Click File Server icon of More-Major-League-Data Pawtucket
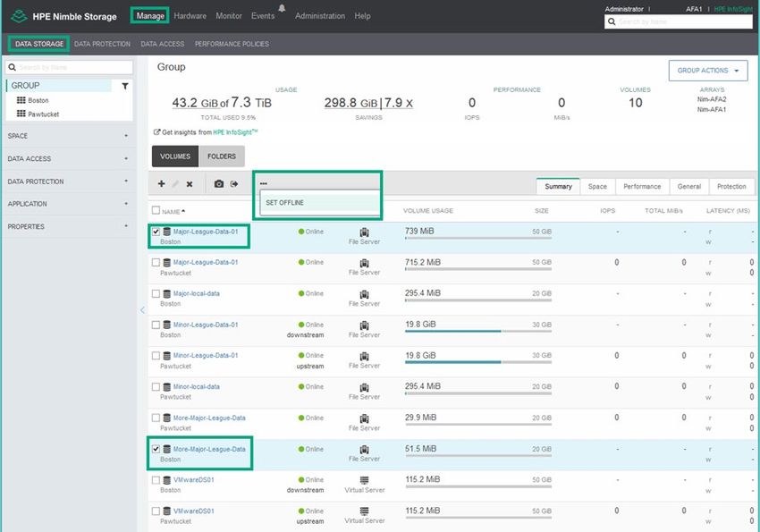The image size is (760, 532). [x=365, y=418]
